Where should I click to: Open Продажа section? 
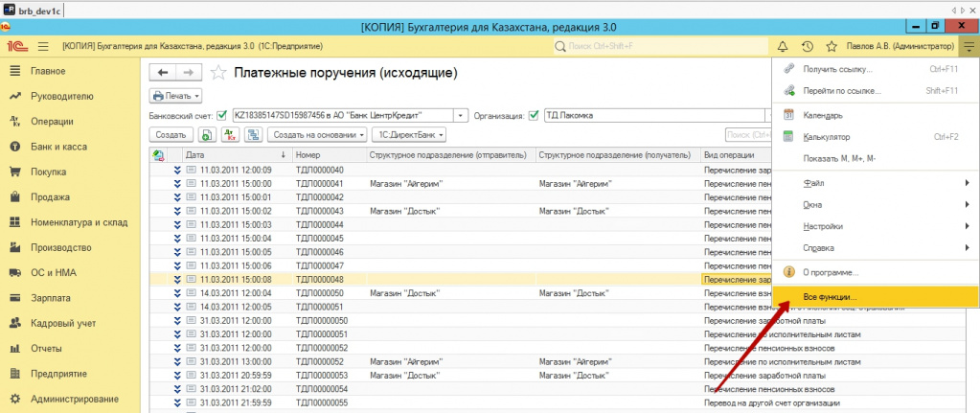pyautogui.click(x=50, y=197)
